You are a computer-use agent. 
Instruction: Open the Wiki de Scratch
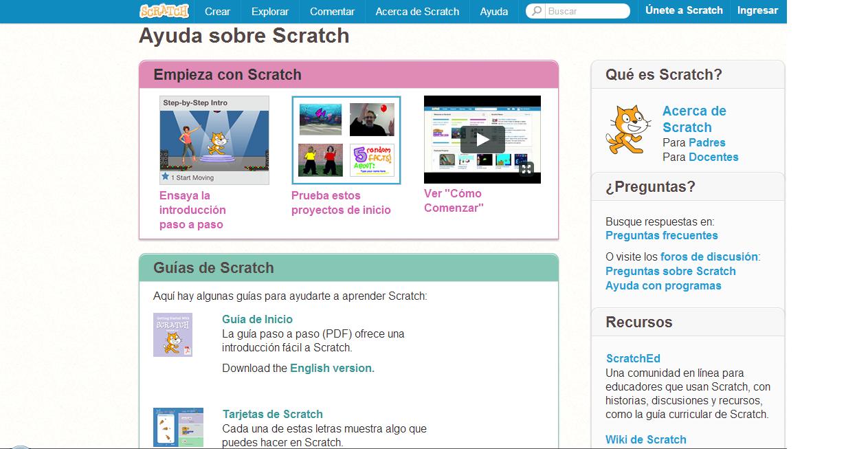645,439
